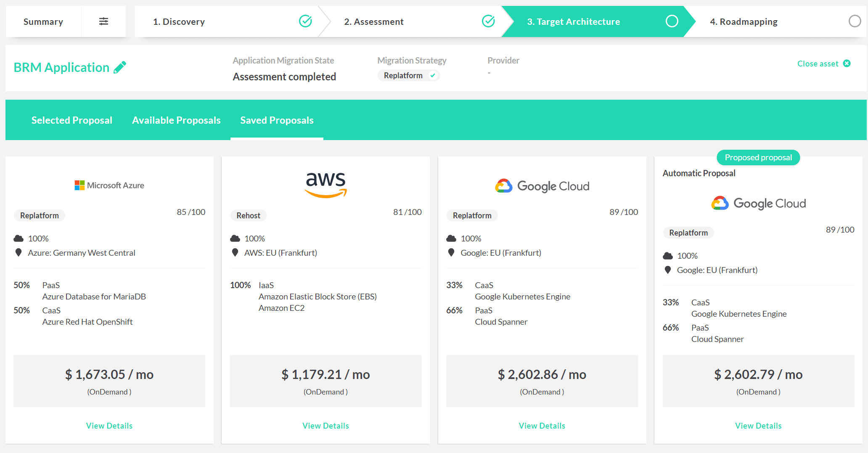
Task: Click the $ 1,673.05 / mo price
Action: click(x=109, y=374)
